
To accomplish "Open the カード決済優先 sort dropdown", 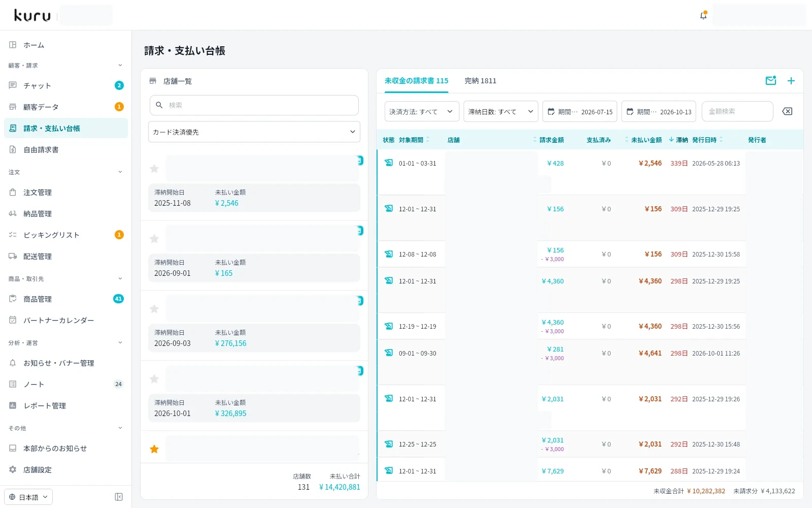I will pyautogui.click(x=254, y=132).
